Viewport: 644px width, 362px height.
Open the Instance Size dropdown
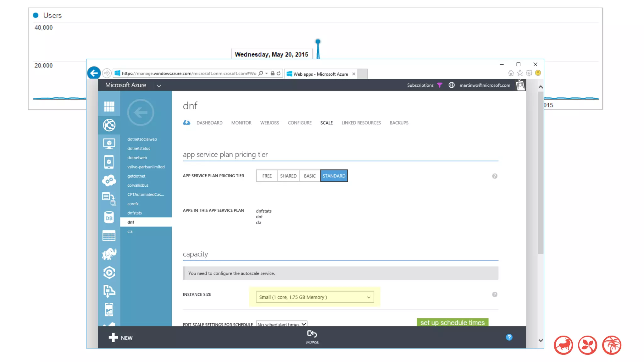click(314, 297)
